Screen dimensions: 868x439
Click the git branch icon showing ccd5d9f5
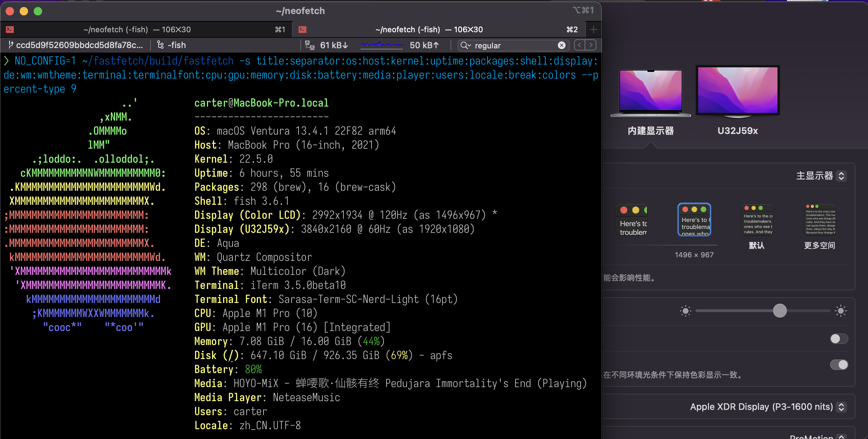(x=10, y=45)
